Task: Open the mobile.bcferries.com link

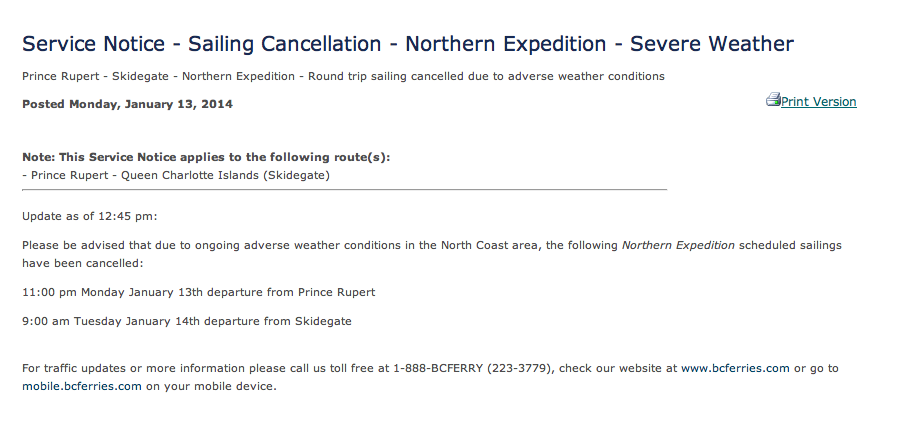Action: (82, 386)
